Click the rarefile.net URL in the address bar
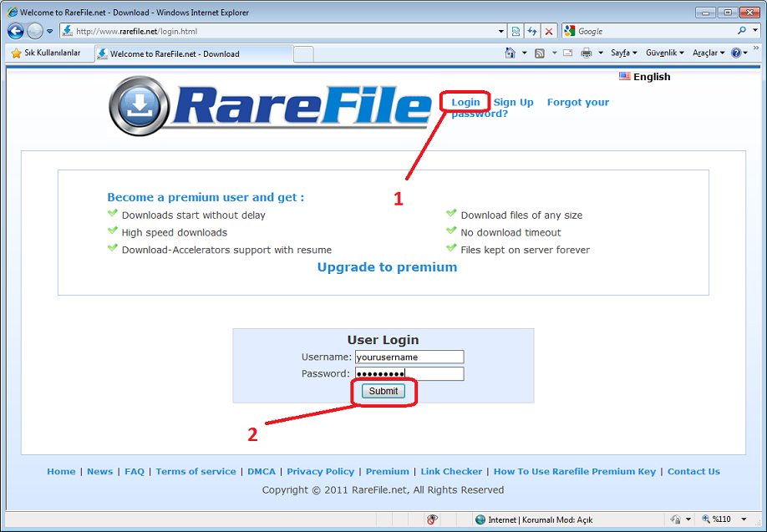Viewport: 767px width, 532px height. coord(136,31)
